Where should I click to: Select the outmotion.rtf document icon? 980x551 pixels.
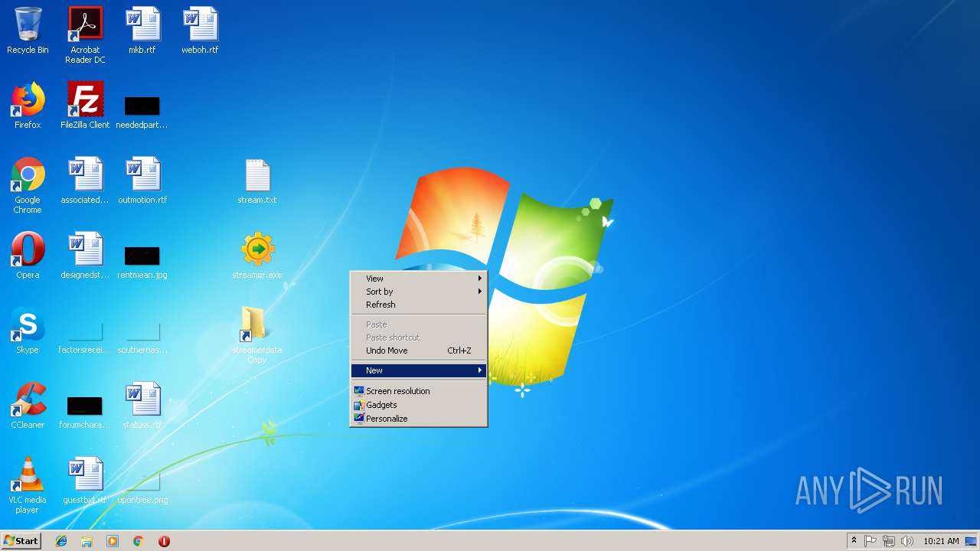142,181
